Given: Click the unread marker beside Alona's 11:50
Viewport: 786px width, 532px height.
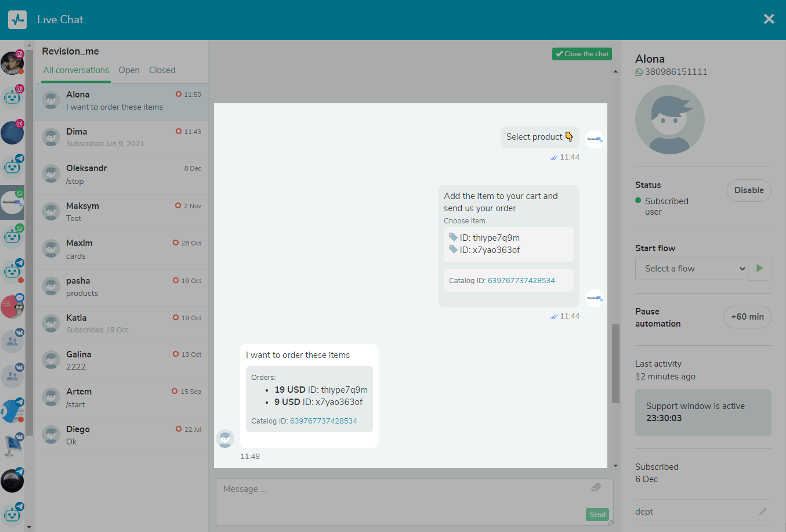Looking at the screenshot, I should (x=179, y=94).
